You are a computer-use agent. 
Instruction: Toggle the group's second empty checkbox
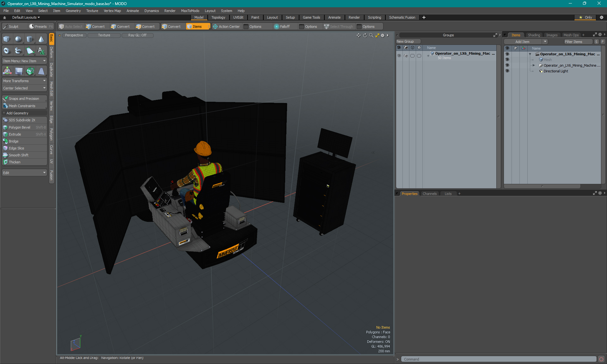(419, 56)
